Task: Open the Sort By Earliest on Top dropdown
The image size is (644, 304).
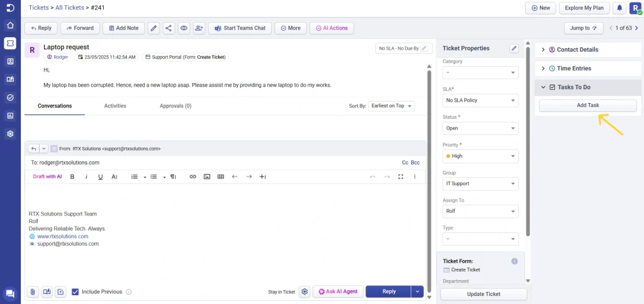Action: click(x=391, y=106)
